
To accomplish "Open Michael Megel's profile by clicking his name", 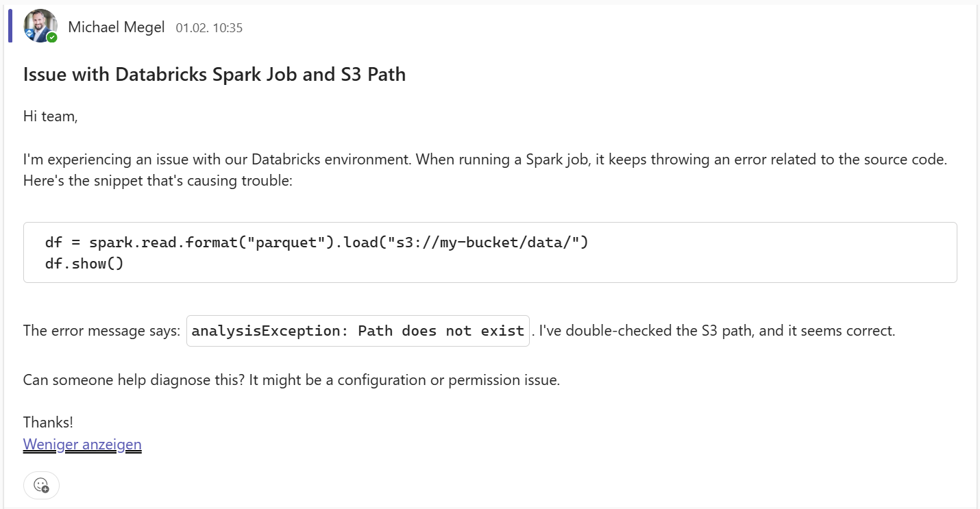I will (116, 27).
